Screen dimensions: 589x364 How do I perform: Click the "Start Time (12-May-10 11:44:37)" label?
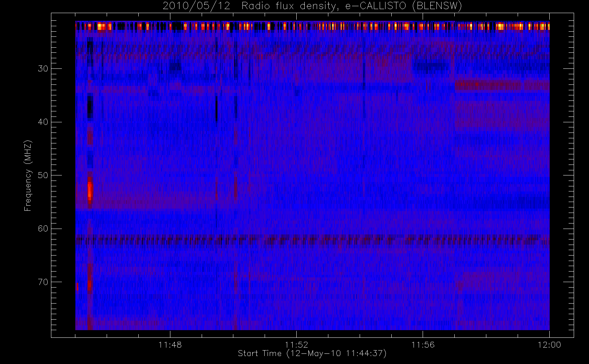pos(312,353)
